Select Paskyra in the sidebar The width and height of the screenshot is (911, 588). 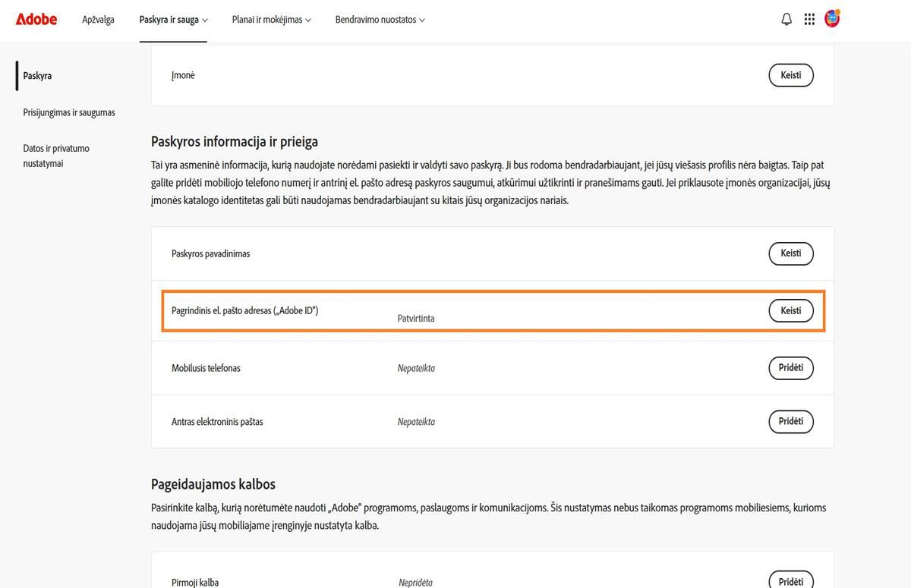[36, 75]
